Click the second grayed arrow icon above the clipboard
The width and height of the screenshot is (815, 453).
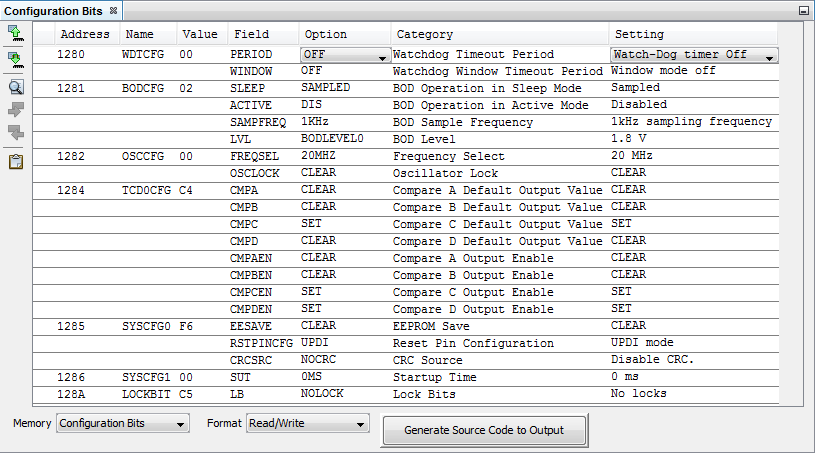pos(15,133)
